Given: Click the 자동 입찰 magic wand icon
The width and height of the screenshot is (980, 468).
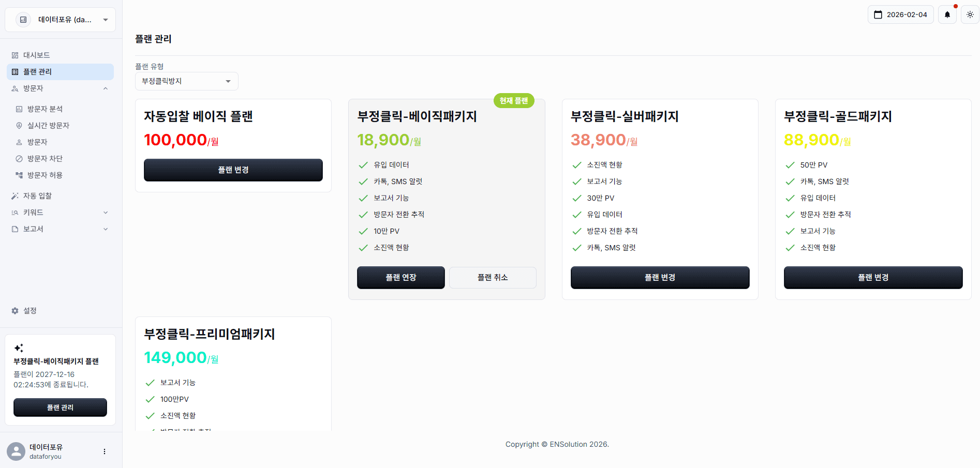Looking at the screenshot, I should click(14, 195).
